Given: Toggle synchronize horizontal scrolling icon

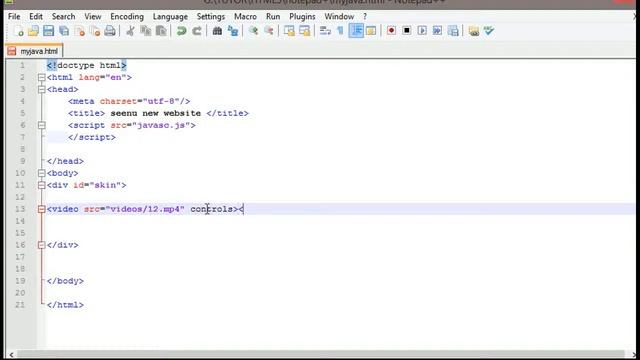Looking at the screenshot, I should [304, 31].
